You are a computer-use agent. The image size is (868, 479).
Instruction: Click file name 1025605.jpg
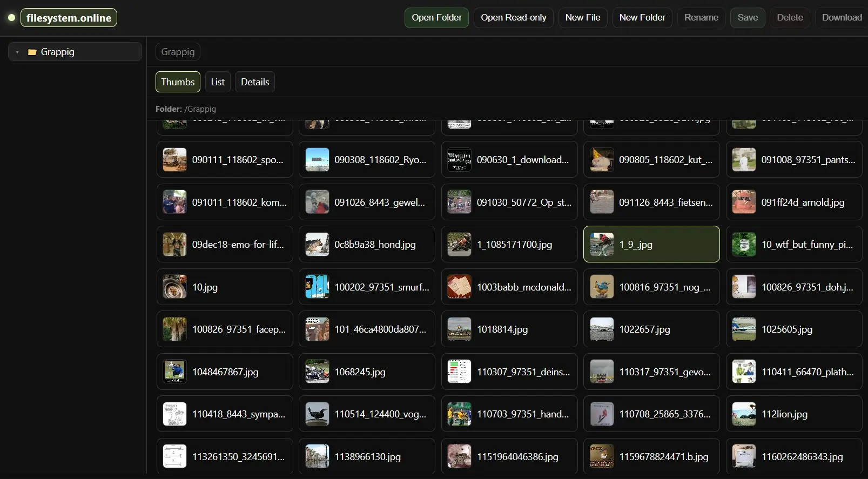pyautogui.click(x=787, y=329)
